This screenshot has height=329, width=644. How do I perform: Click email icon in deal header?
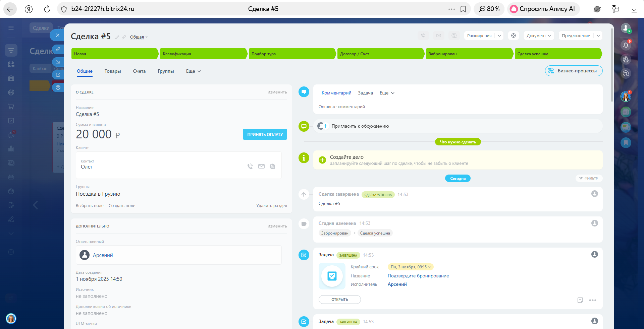439,36
